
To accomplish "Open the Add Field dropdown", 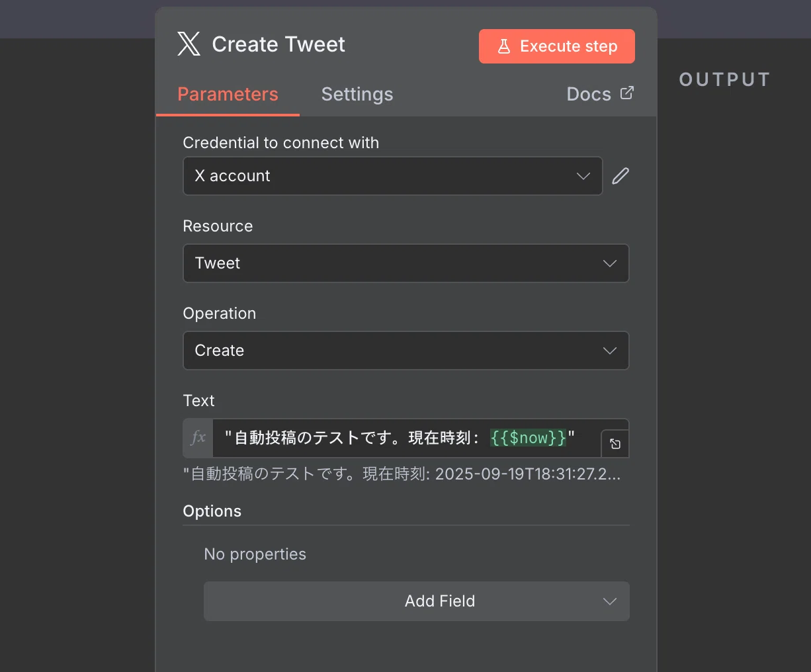I will pyautogui.click(x=417, y=601).
